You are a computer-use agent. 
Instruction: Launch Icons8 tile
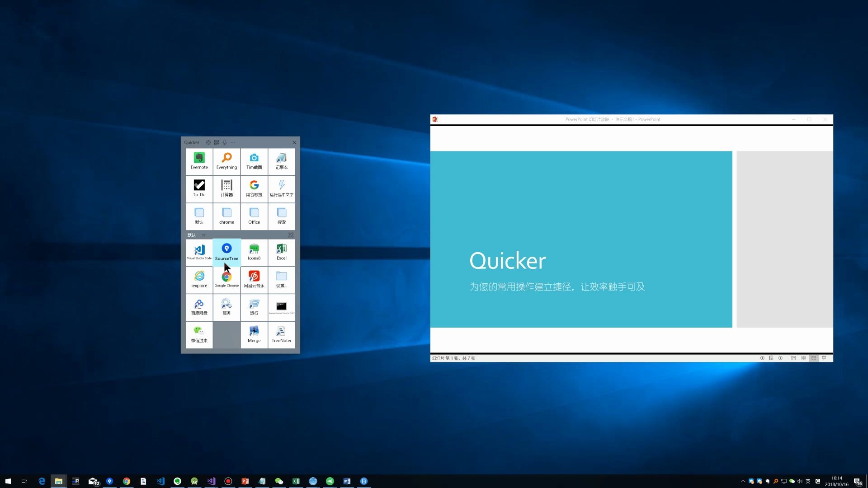pyautogui.click(x=254, y=252)
